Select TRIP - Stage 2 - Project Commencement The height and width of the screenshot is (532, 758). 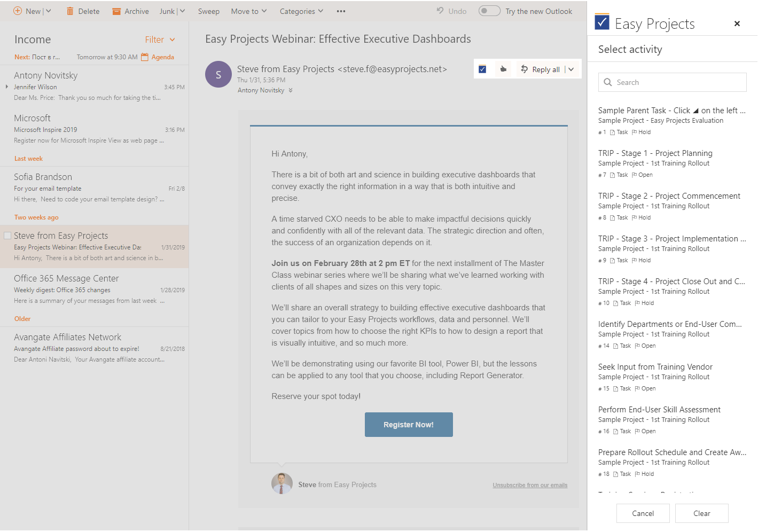[672, 206]
